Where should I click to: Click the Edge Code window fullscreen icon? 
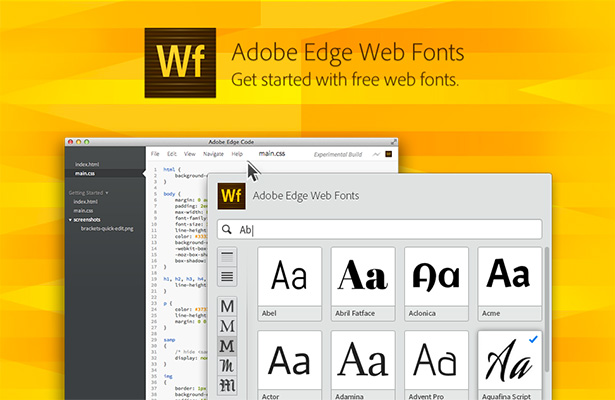click(393, 142)
